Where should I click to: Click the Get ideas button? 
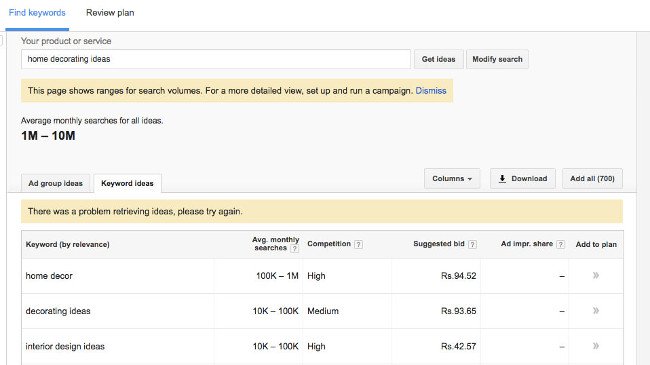(439, 59)
